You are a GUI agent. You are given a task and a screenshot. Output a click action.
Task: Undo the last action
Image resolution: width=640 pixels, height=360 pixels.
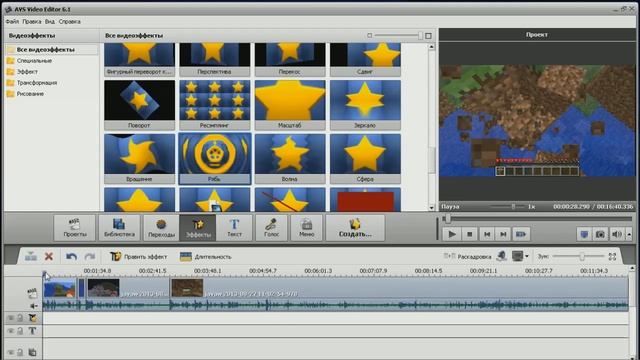pyautogui.click(x=71, y=256)
